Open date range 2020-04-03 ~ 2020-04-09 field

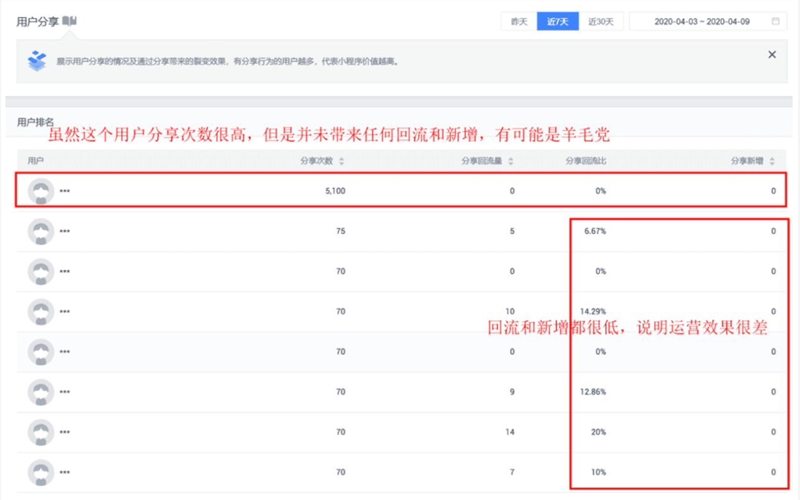[708, 21]
